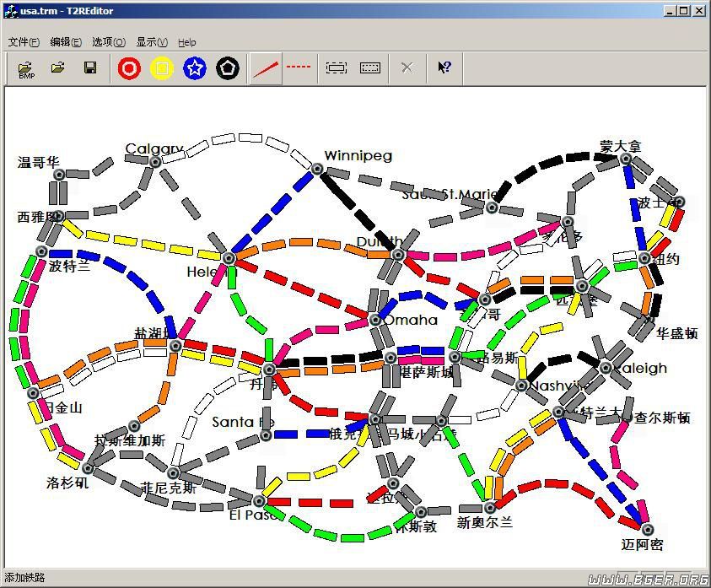Select the Santa Fe city node
The width and height of the screenshot is (711, 588).
click(266, 435)
